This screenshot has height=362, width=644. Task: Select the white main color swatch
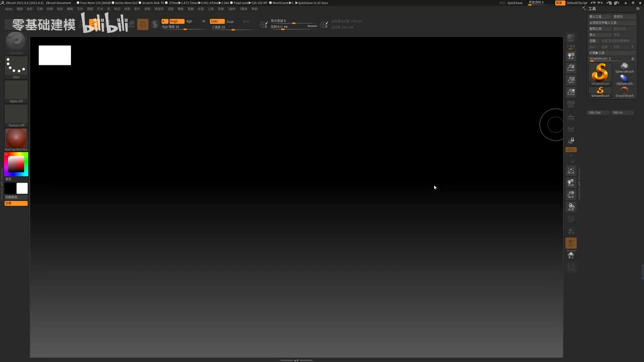click(x=22, y=189)
